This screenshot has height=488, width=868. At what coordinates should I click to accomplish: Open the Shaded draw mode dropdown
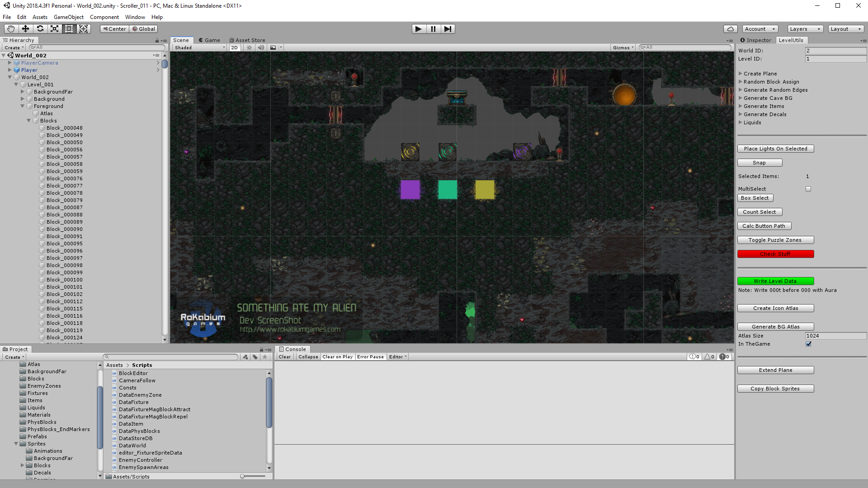(199, 47)
